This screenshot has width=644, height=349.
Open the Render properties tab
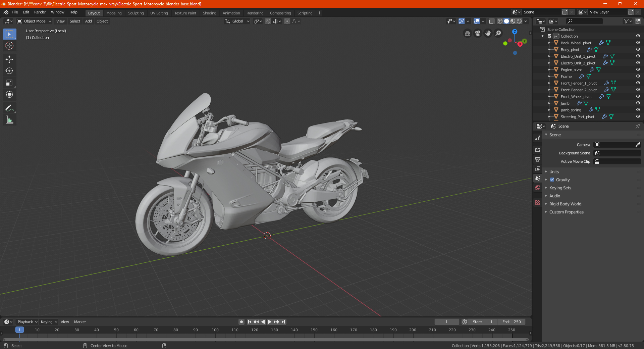[x=538, y=150]
